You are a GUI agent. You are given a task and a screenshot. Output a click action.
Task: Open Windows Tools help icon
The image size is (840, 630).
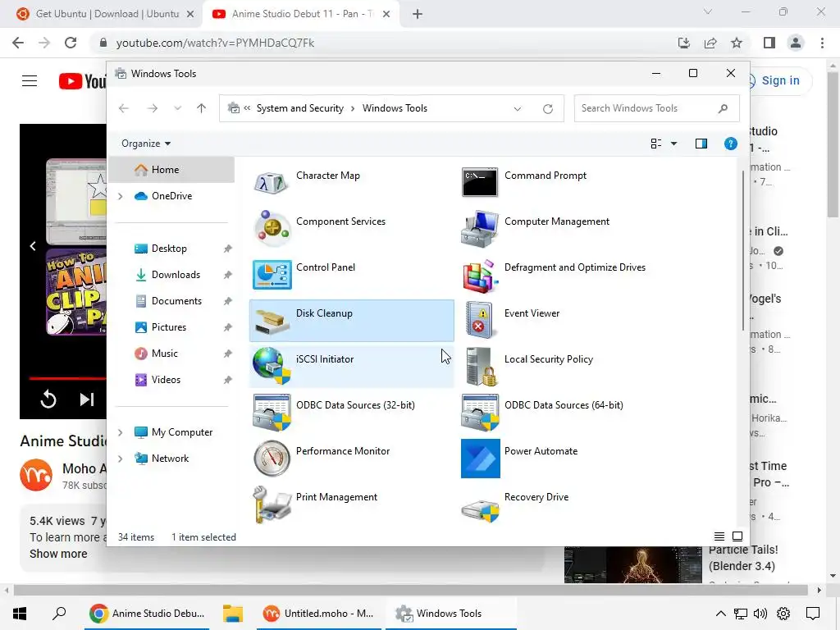730,144
